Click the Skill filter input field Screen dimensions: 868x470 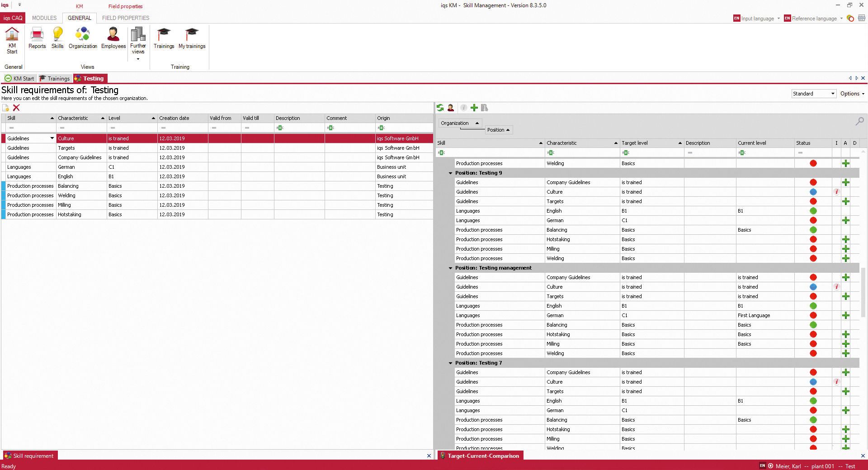(29, 128)
